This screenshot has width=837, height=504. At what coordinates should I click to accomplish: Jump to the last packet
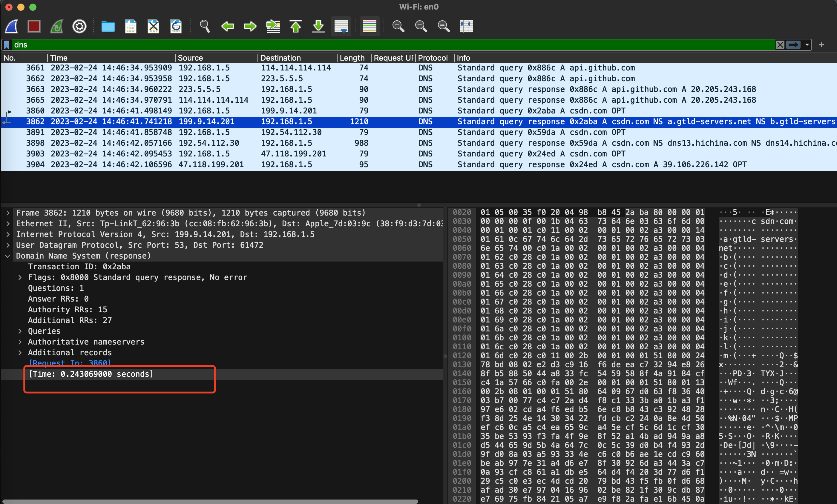click(318, 26)
